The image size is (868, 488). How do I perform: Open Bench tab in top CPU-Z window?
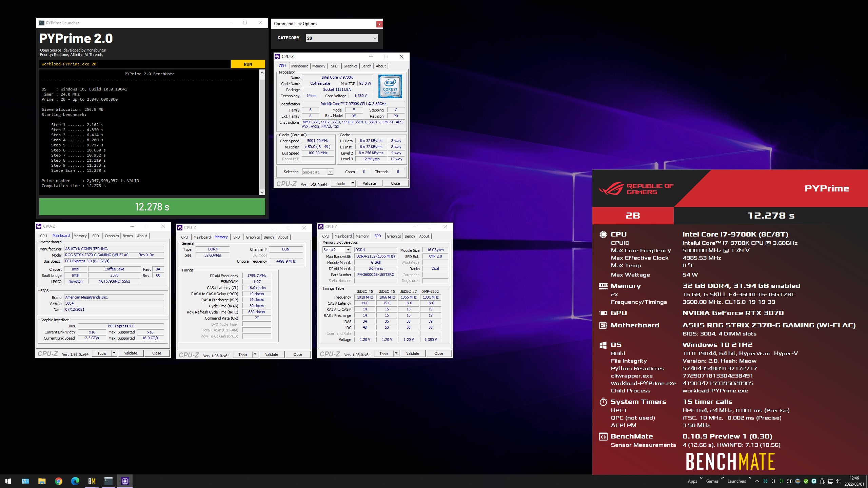tap(366, 66)
